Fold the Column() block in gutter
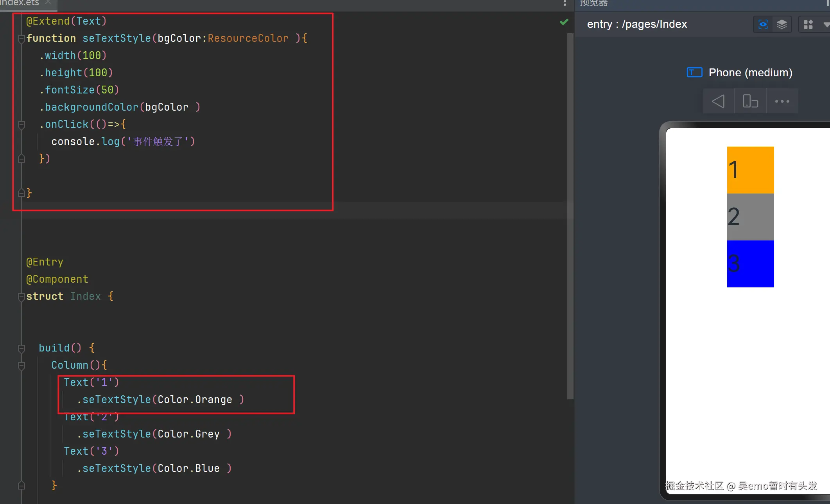 pos(22,366)
